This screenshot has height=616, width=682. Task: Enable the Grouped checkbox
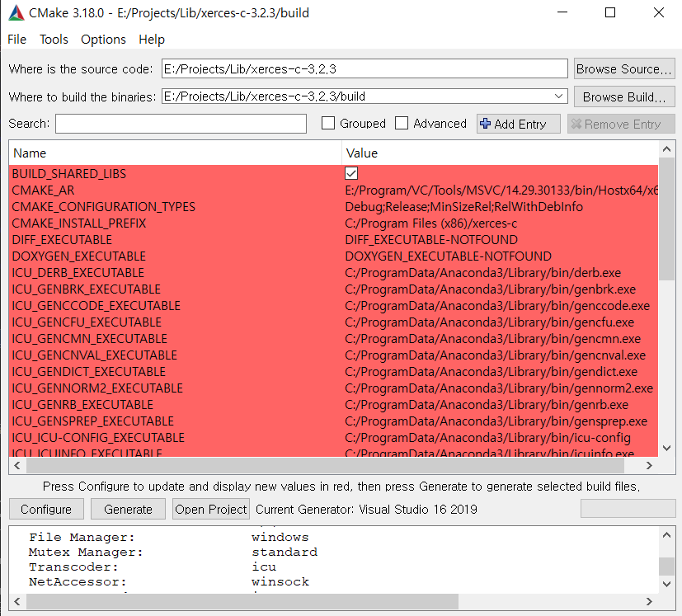coord(328,124)
